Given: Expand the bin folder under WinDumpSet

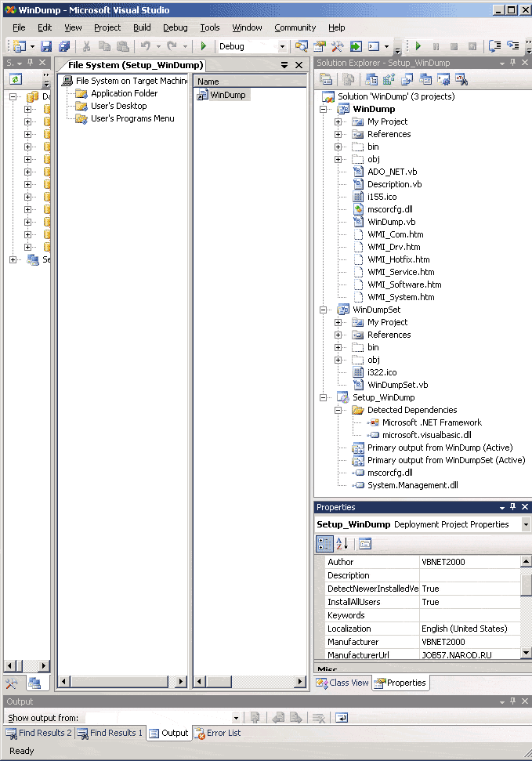Looking at the screenshot, I should (338, 347).
